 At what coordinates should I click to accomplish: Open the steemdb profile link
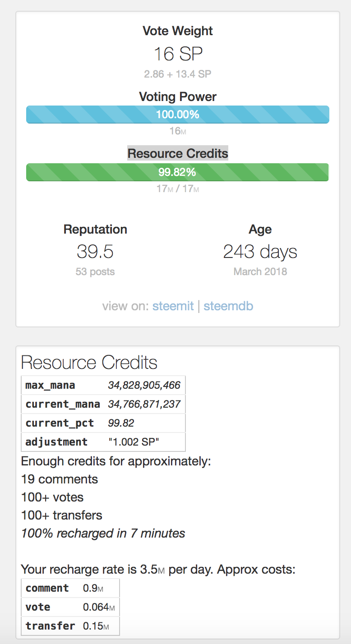pos(228,306)
